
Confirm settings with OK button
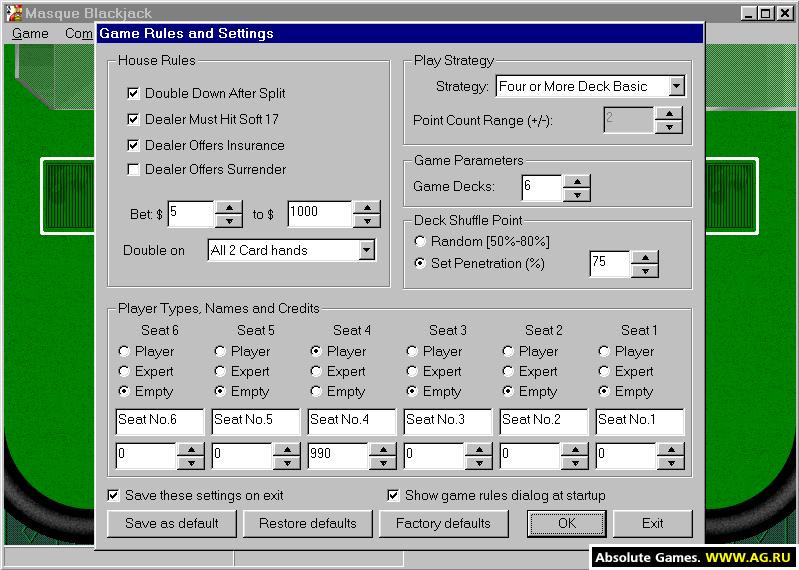coord(567,523)
